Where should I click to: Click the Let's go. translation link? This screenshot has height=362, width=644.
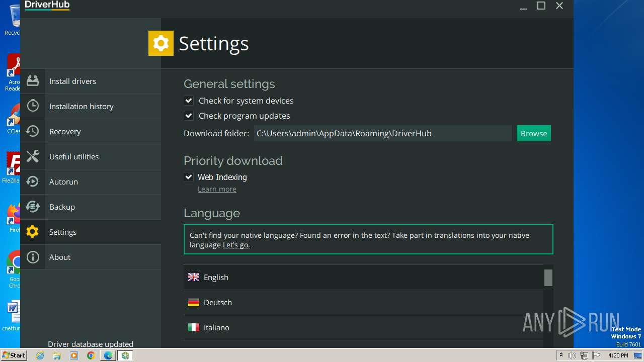(x=236, y=245)
